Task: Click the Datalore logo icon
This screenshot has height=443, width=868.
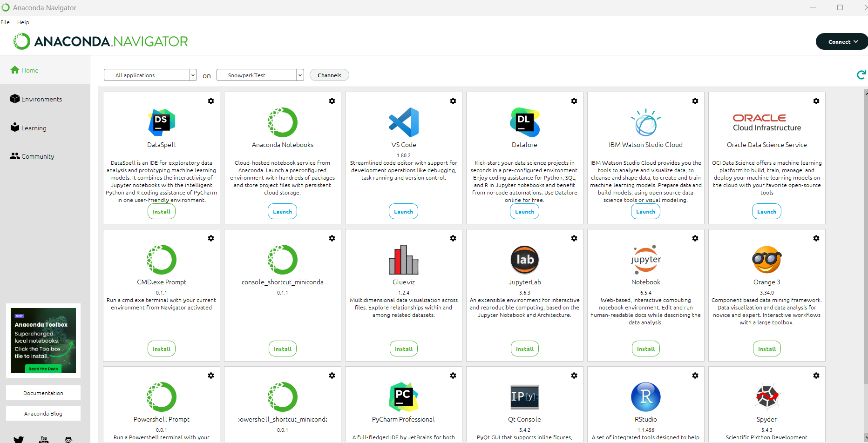Action: (x=525, y=122)
